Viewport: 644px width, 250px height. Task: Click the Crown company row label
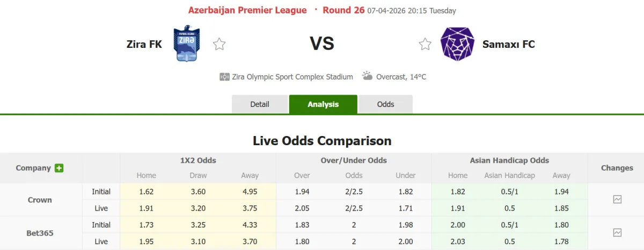pyautogui.click(x=40, y=199)
